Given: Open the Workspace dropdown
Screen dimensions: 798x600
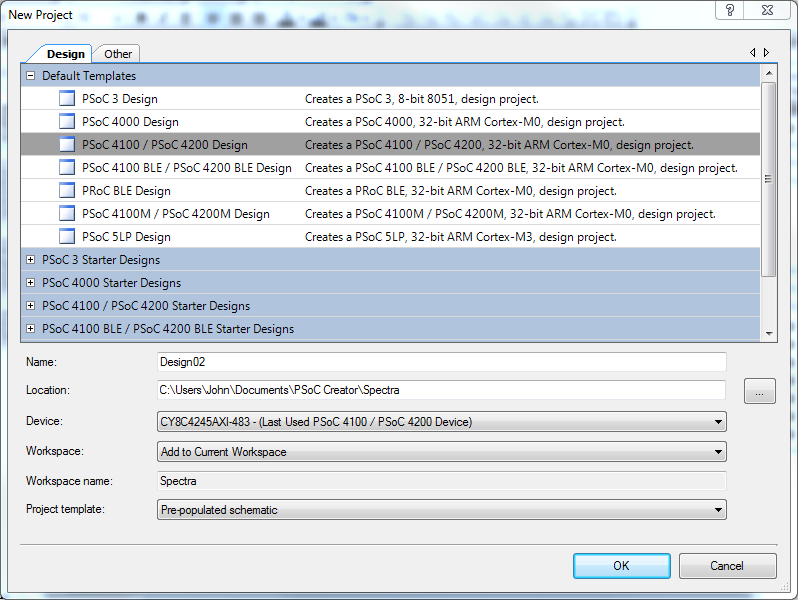Looking at the screenshot, I should click(442, 451).
